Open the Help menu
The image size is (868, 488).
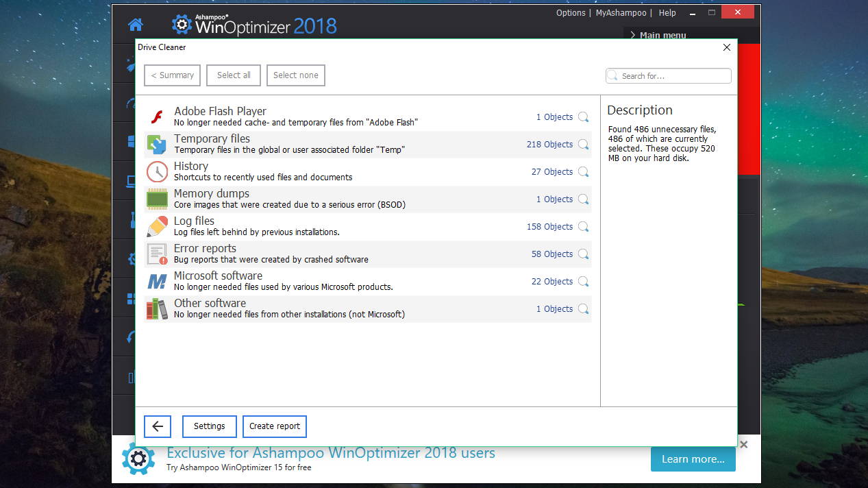pyautogui.click(x=667, y=13)
